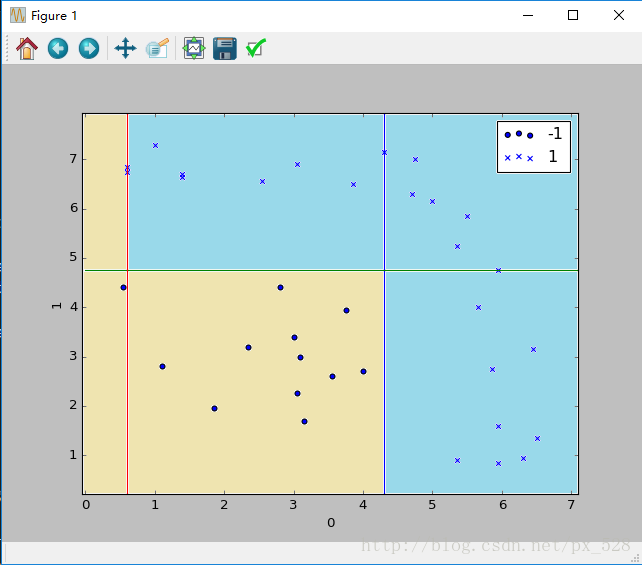The width and height of the screenshot is (642, 565).
Task: Click the y-axis tick label 3
Action: [x=73, y=356]
